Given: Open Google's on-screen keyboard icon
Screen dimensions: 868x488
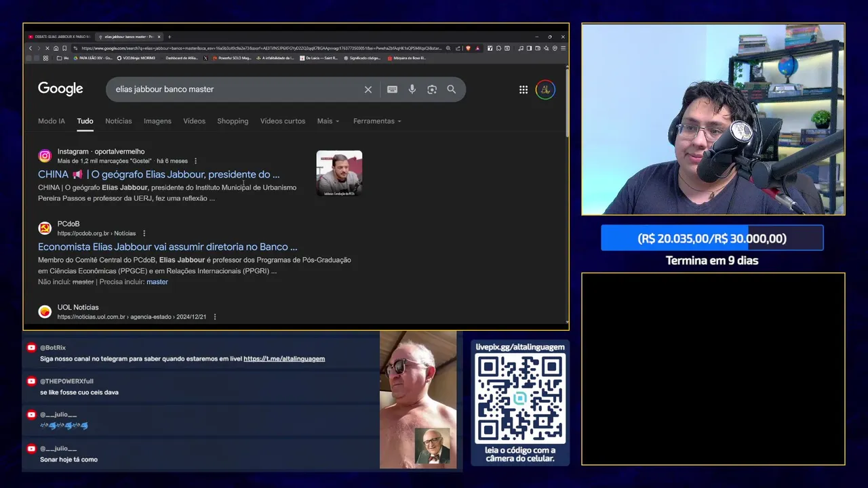Looking at the screenshot, I should point(392,89).
